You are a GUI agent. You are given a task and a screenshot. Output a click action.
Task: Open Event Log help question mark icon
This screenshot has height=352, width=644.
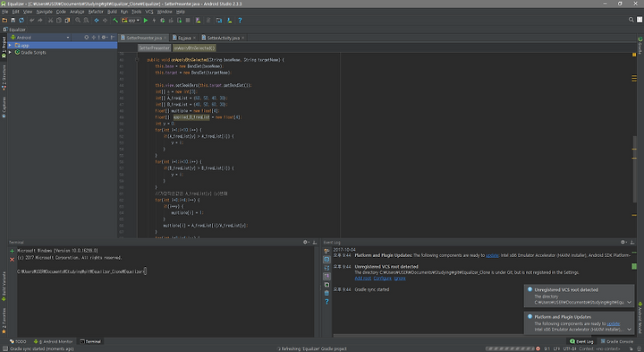[x=326, y=302]
